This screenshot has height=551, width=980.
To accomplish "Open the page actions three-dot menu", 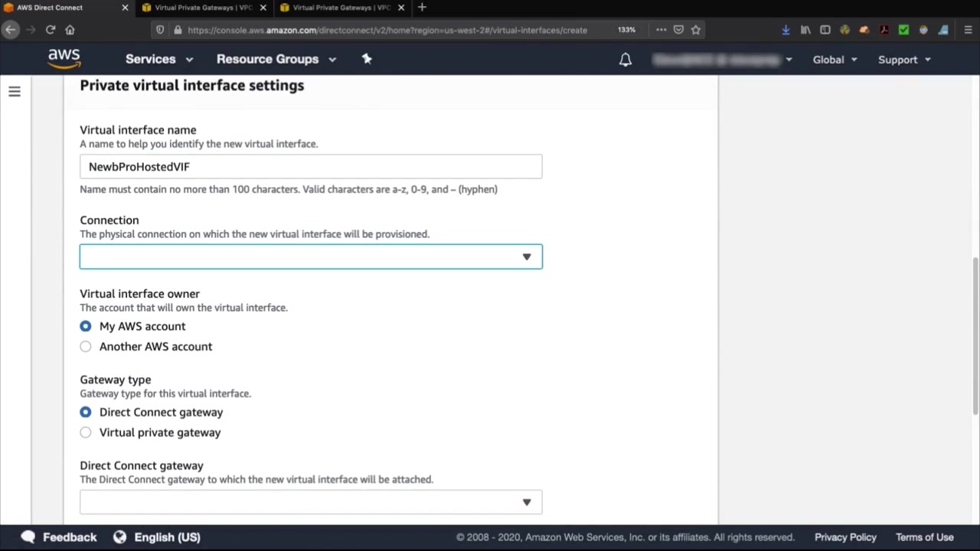I will (661, 30).
